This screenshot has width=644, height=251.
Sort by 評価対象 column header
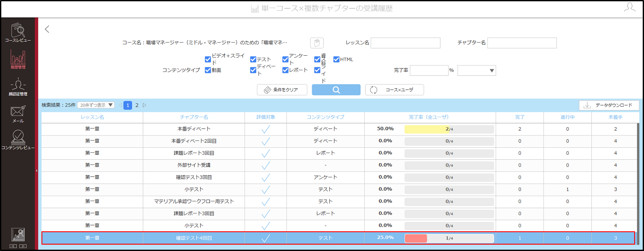click(266, 117)
